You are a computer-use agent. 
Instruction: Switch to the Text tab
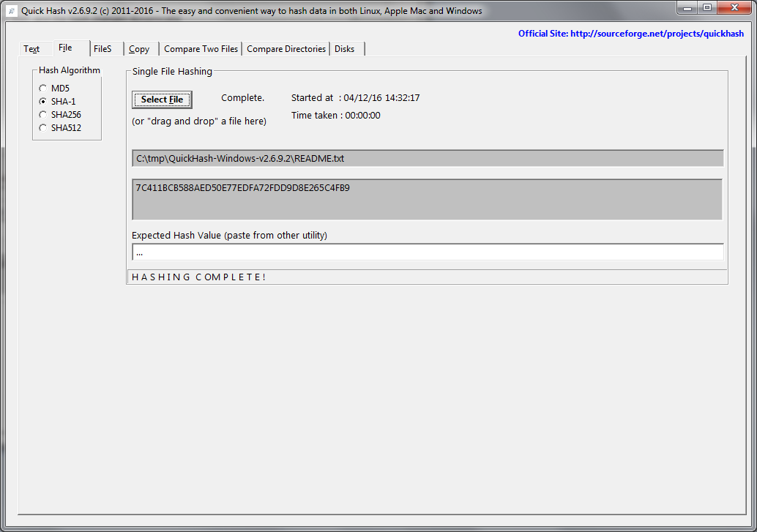coord(31,49)
